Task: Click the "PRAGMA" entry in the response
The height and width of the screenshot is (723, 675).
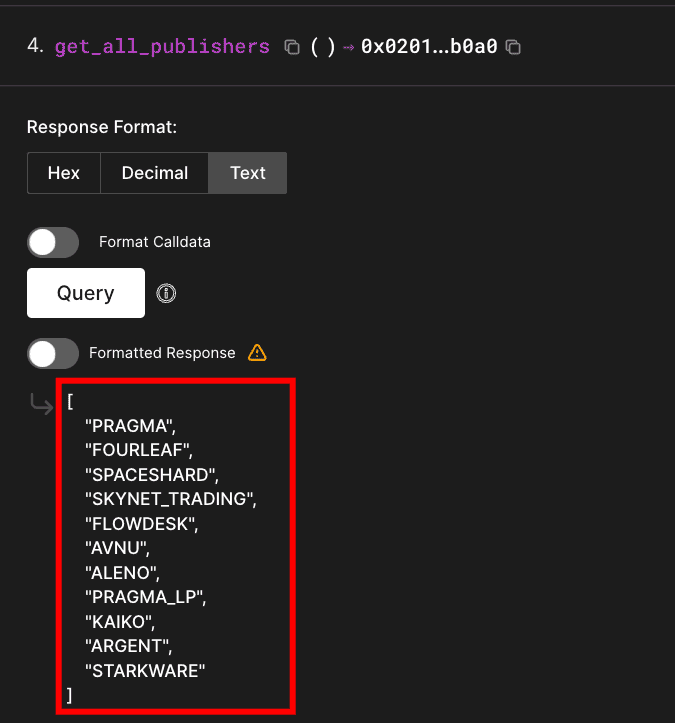Action: [x=130, y=426]
